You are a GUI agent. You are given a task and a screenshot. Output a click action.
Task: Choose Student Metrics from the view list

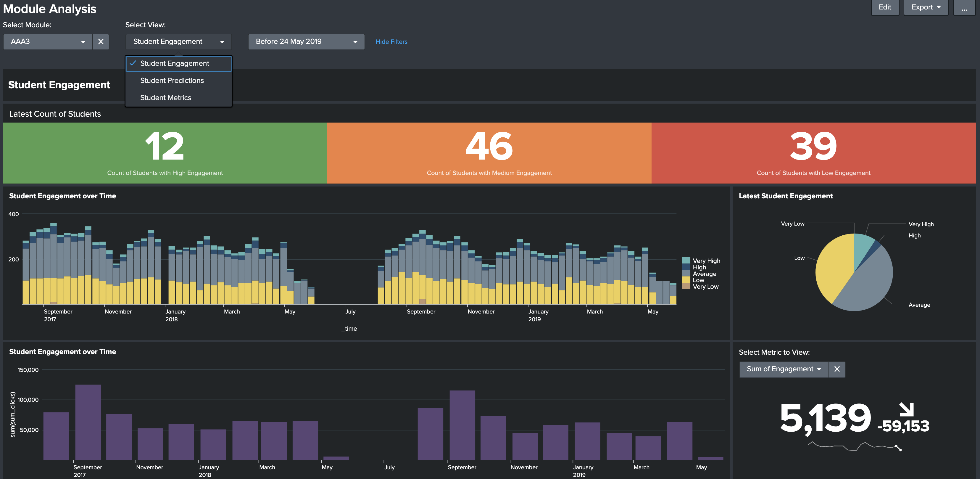click(165, 97)
